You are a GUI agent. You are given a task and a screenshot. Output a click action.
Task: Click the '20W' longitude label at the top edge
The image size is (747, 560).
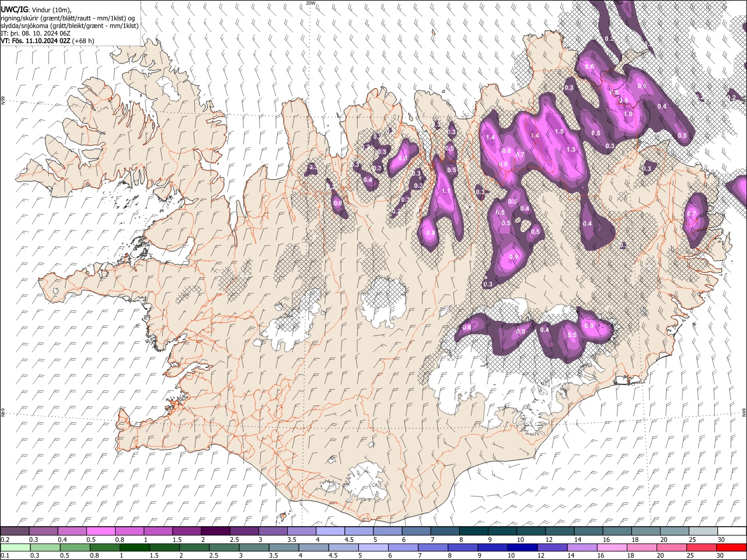pyautogui.click(x=310, y=3)
